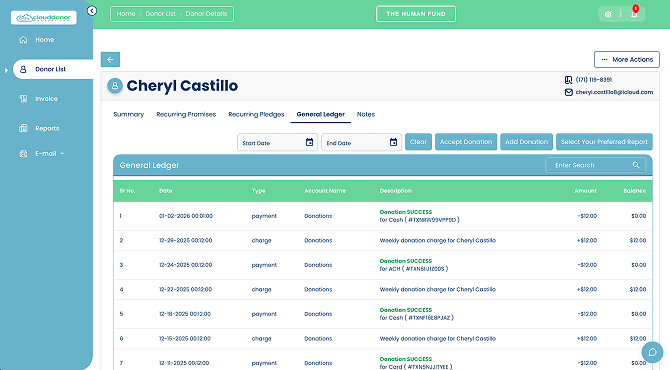Open the chat support bubble

[652, 352]
